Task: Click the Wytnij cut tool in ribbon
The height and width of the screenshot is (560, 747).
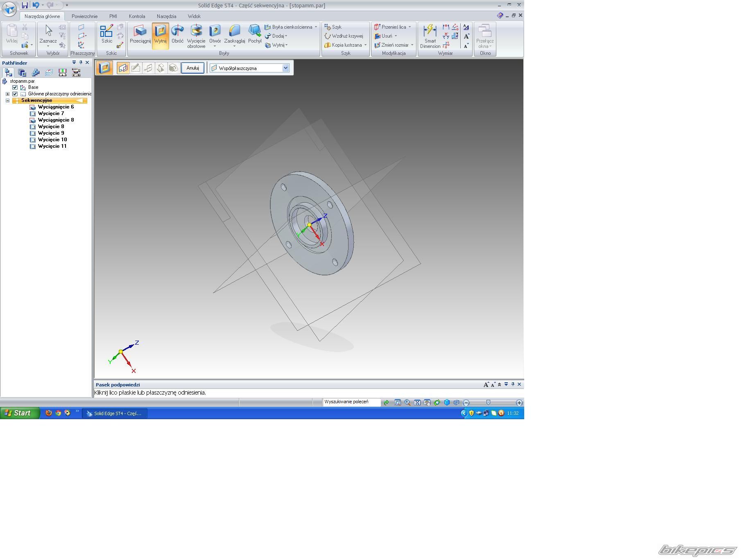Action: pos(160,36)
